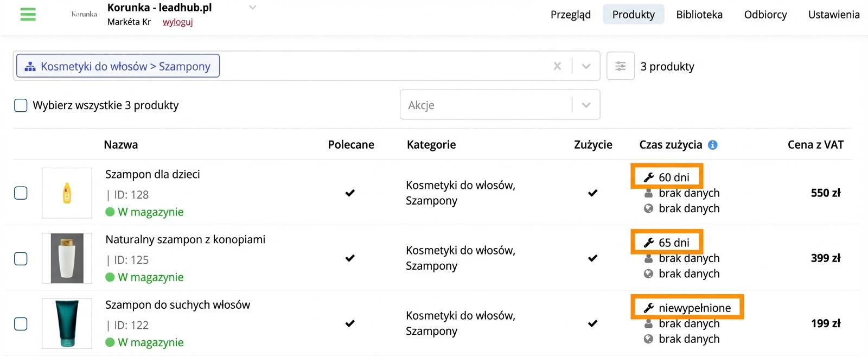
Task: Expand the Akcje dropdown
Action: [x=586, y=105]
